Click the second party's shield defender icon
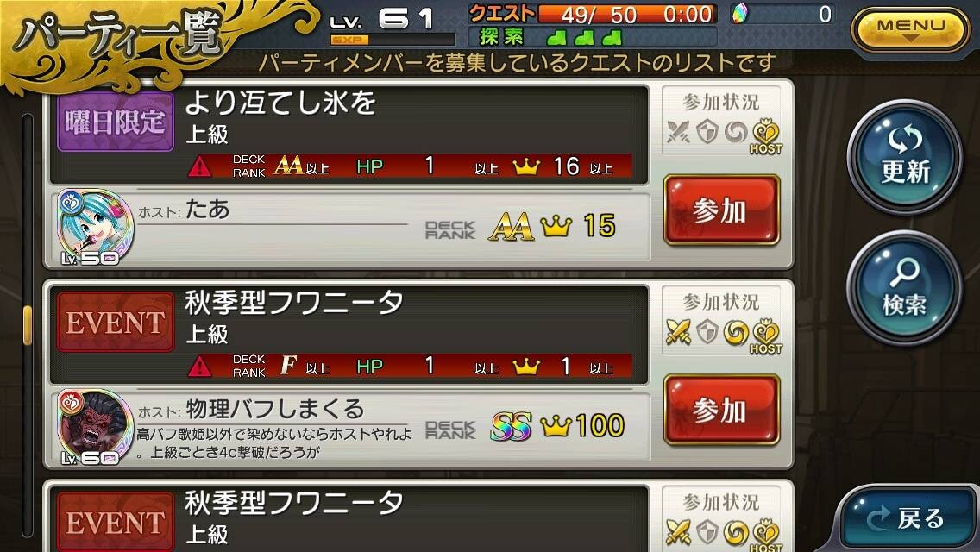The height and width of the screenshot is (552, 980). pos(707,332)
